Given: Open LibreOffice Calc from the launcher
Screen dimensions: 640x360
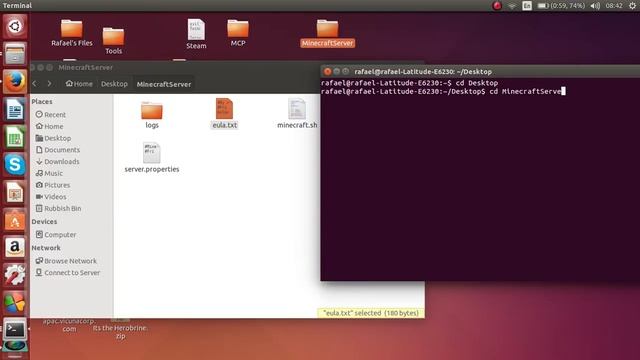Looking at the screenshot, I should click(15, 137).
